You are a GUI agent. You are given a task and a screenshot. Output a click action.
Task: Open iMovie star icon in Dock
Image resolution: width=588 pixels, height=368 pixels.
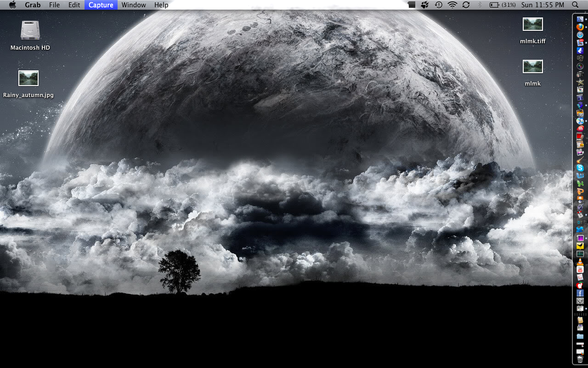[x=580, y=82]
